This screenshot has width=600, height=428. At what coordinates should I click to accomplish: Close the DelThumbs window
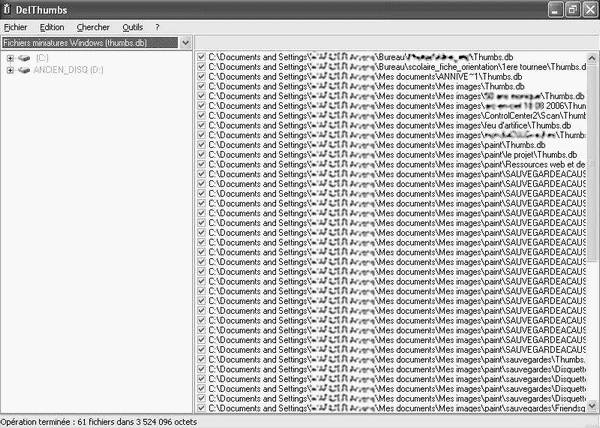590,10
